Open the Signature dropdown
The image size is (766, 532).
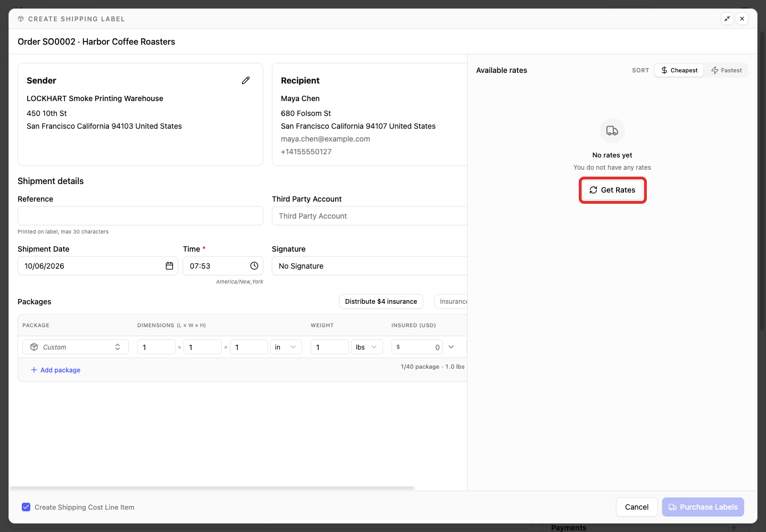(370, 266)
